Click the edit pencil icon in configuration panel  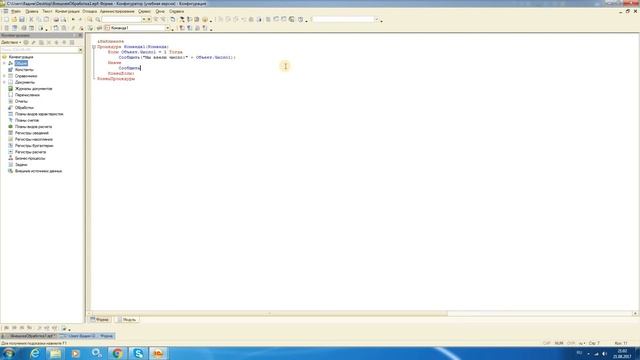pos(33,42)
